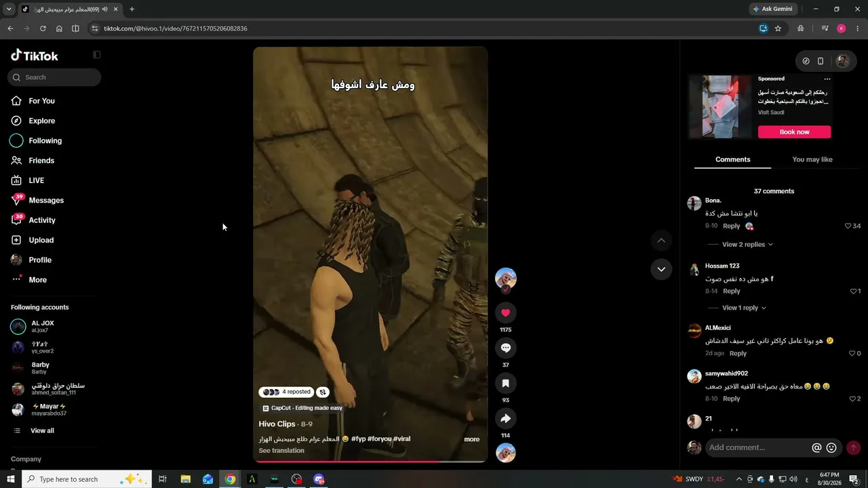Share the video using the arrow icon
868x488 pixels.
click(x=505, y=418)
